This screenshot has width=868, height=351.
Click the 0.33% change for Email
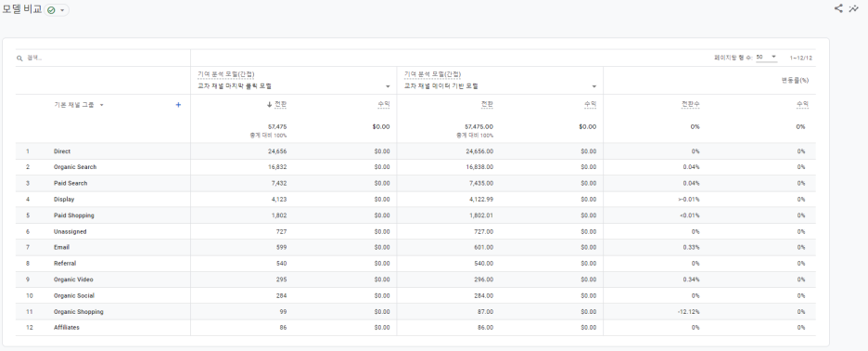click(x=692, y=247)
